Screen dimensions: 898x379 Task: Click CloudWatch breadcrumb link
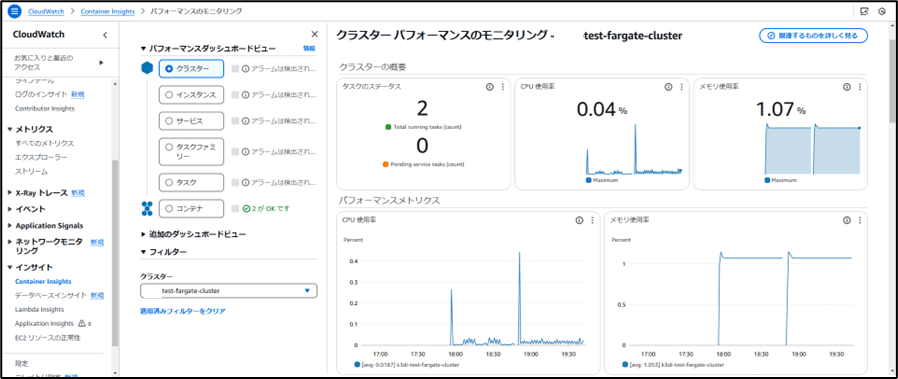(46, 11)
